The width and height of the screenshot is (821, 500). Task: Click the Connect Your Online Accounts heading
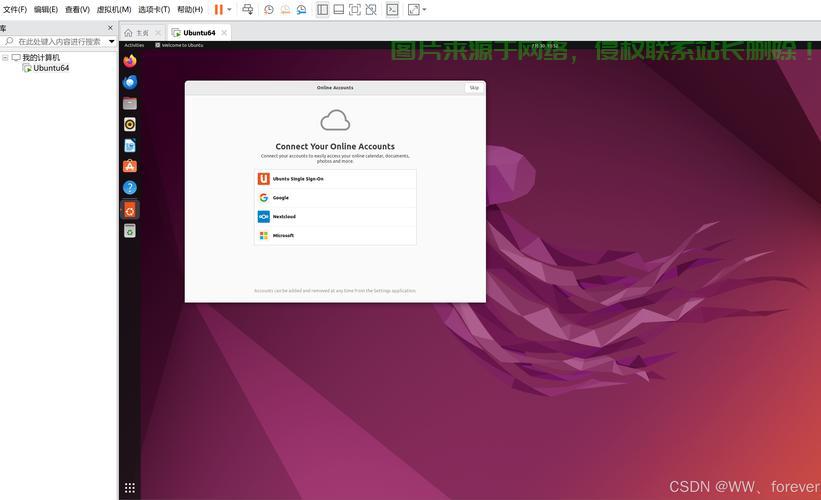(335, 147)
